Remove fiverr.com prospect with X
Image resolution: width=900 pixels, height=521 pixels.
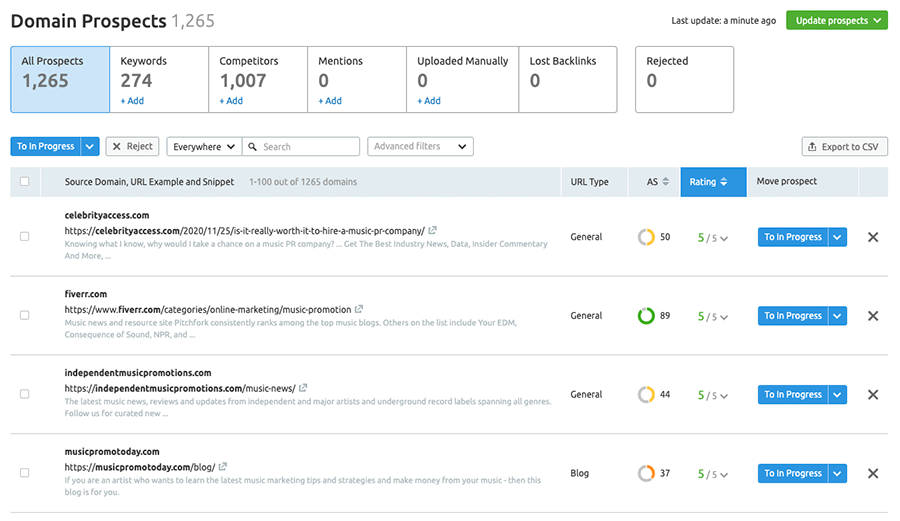click(873, 316)
